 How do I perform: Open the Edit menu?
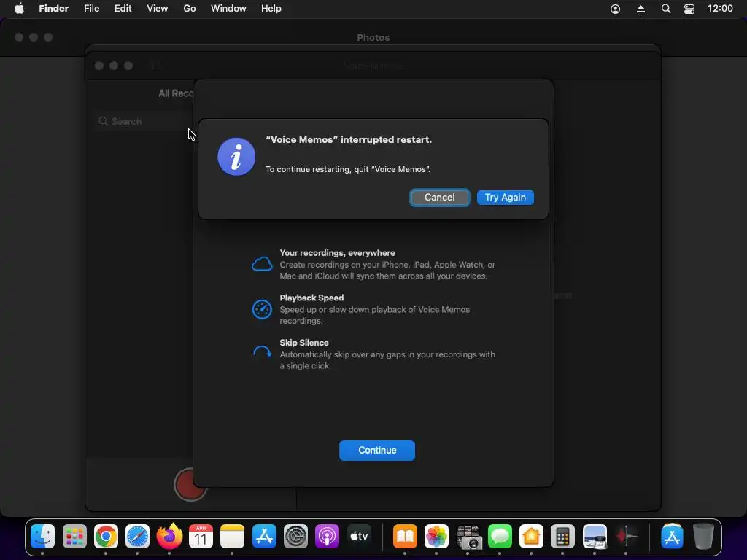click(123, 9)
